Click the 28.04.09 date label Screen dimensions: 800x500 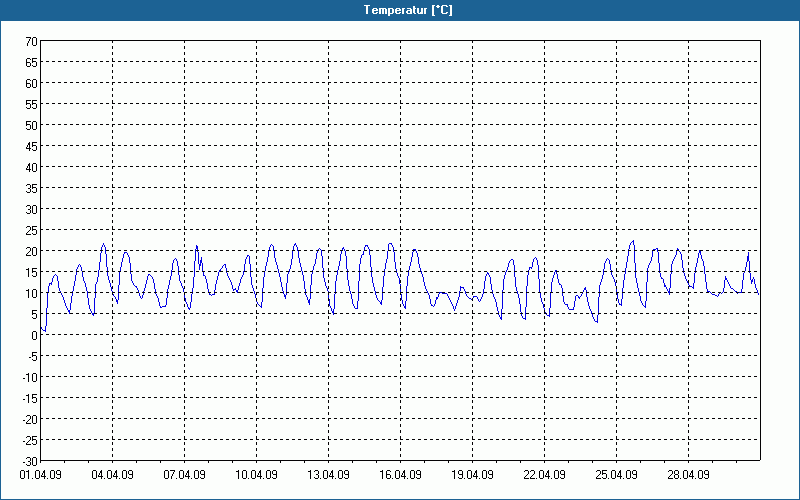point(688,475)
